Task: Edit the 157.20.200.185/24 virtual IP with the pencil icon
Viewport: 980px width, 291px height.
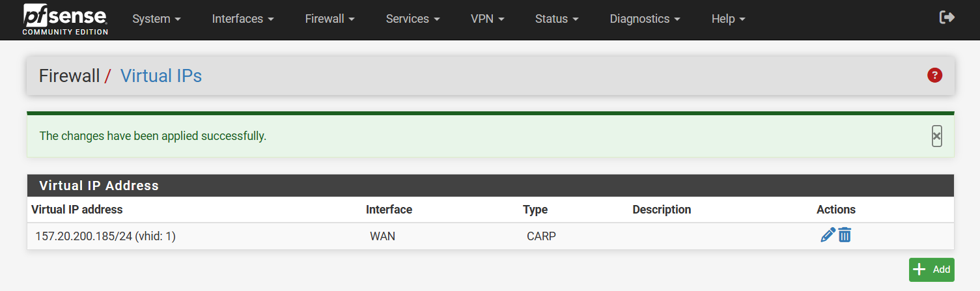Action: tap(828, 235)
